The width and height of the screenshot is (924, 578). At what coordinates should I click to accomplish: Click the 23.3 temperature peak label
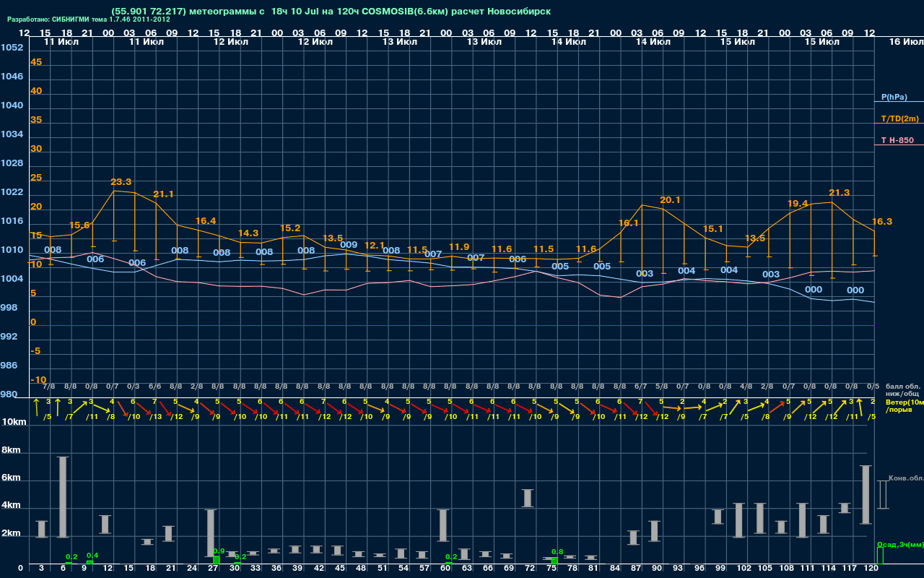tap(121, 182)
